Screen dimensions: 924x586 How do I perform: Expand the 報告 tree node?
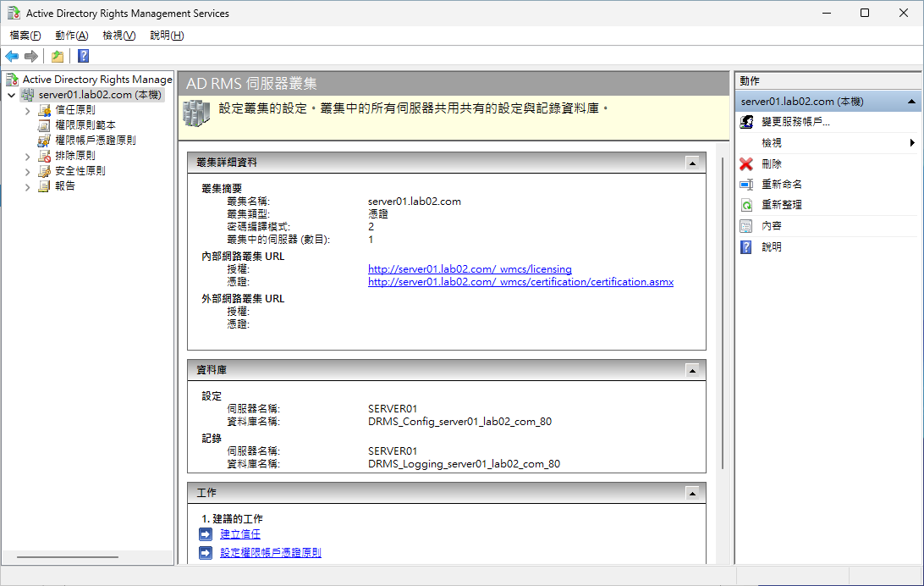point(27,187)
